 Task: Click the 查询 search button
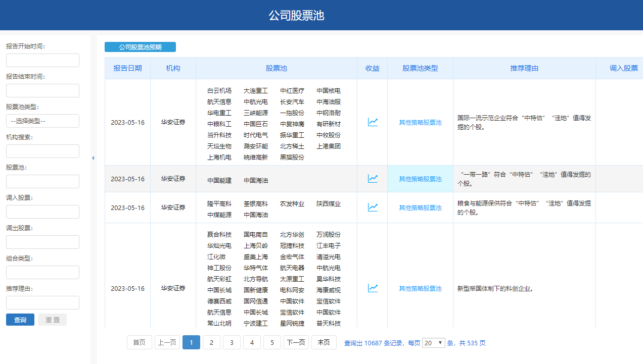pos(20,320)
